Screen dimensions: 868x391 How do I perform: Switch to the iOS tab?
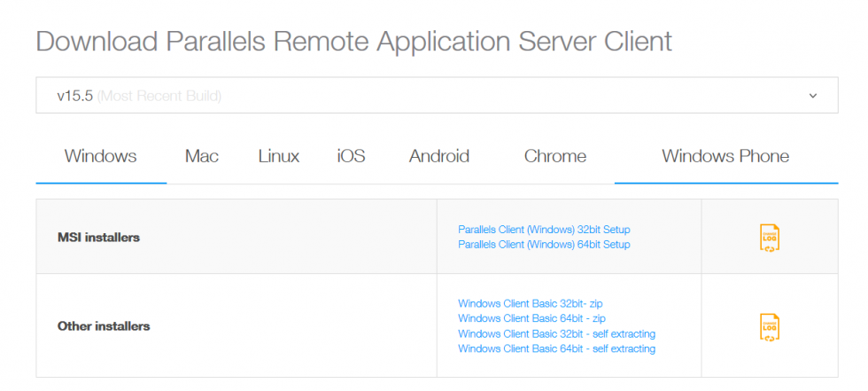tap(351, 156)
